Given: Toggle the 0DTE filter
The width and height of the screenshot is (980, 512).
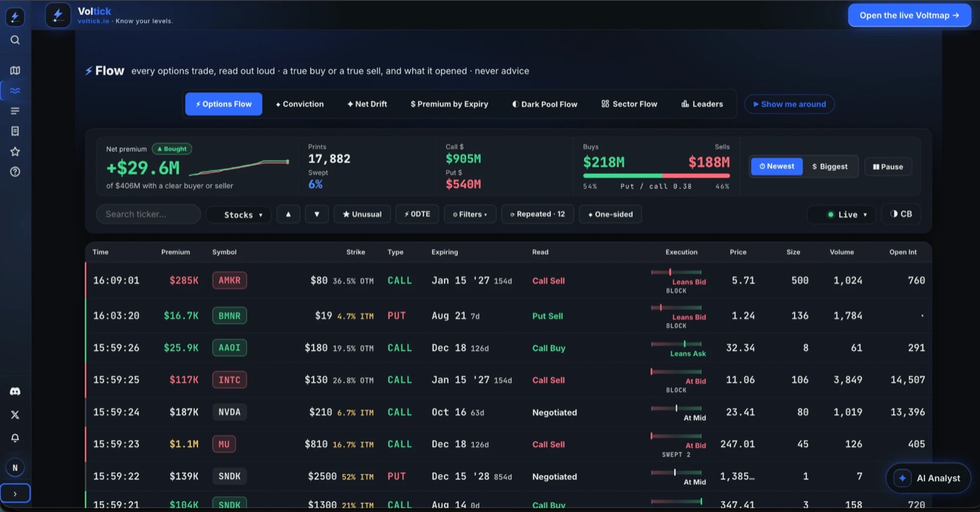Looking at the screenshot, I should click(x=417, y=214).
